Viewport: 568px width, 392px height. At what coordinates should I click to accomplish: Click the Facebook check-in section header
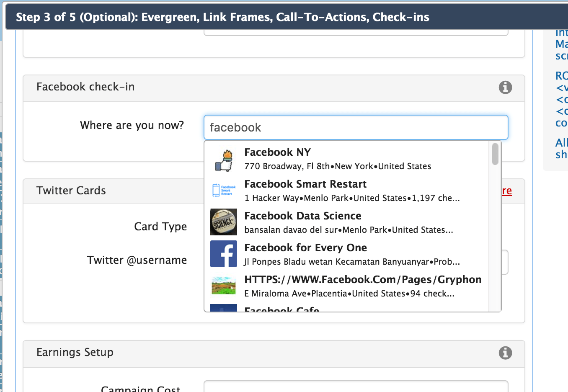click(x=274, y=88)
